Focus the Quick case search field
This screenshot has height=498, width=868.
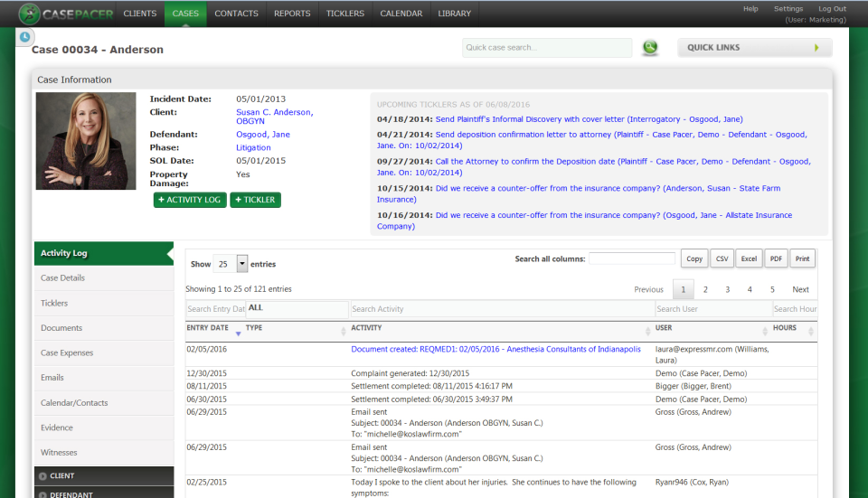[x=547, y=48]
